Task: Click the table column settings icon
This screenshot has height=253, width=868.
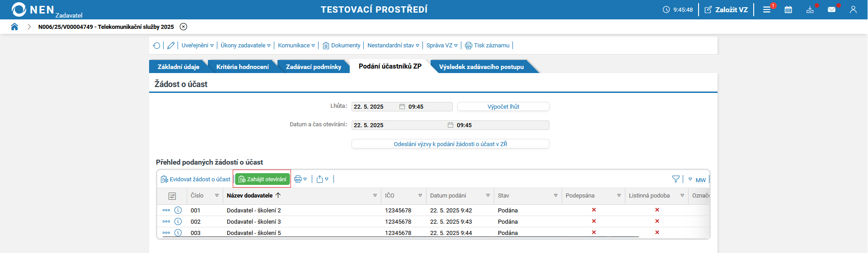Action: pos(172,196)
